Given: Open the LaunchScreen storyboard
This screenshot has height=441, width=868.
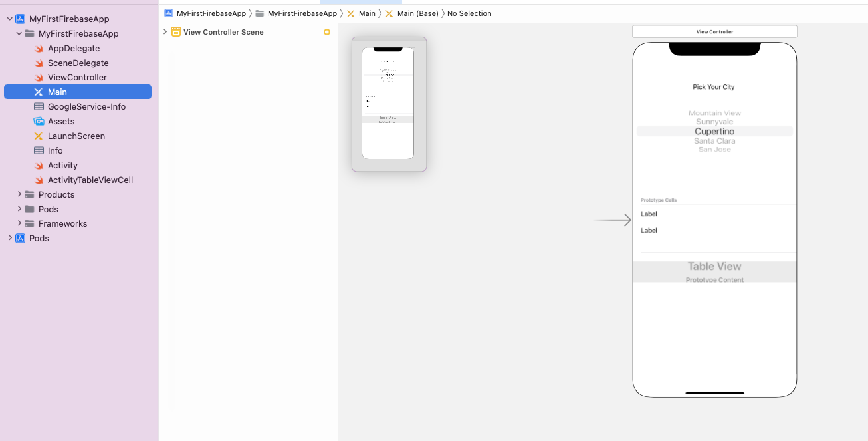Looking at the screenshot, I should pos(76,136).
